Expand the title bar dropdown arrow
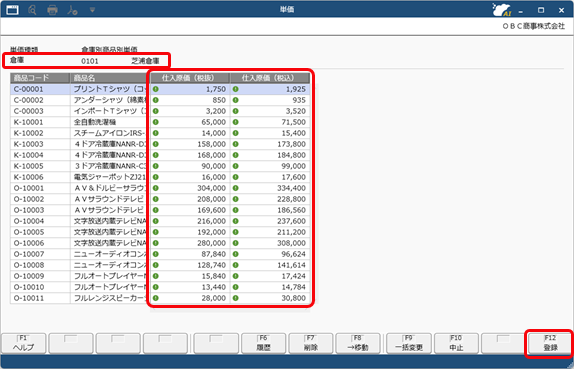 coord(92,10)
